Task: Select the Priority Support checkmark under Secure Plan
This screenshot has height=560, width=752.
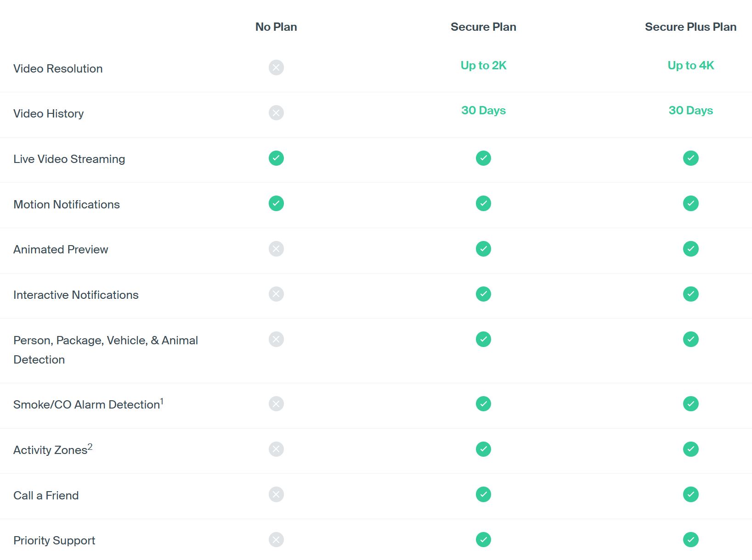Action: 483,540
